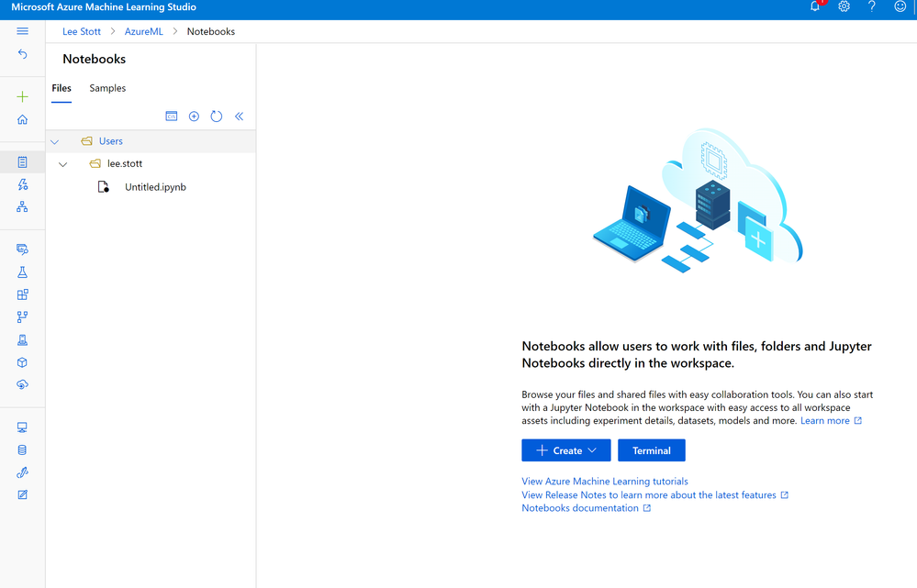Click the green plus New icon

[x=22, y=96]
